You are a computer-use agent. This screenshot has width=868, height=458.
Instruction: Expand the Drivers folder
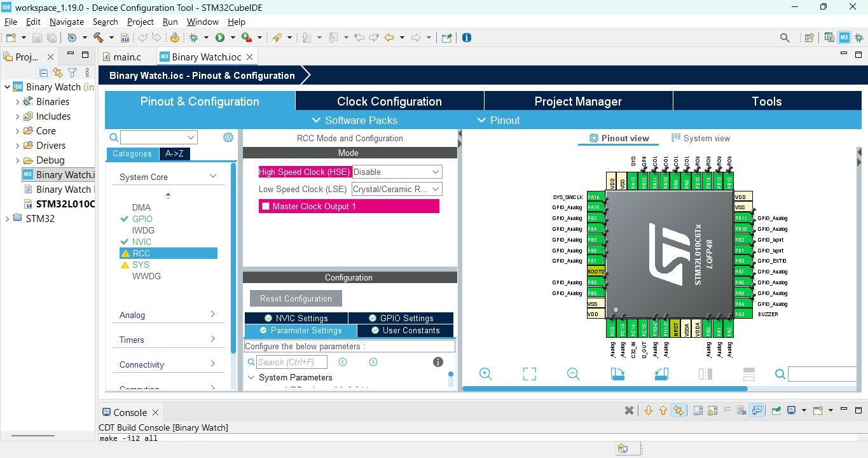pyautogui.click(x=17, y=146)
